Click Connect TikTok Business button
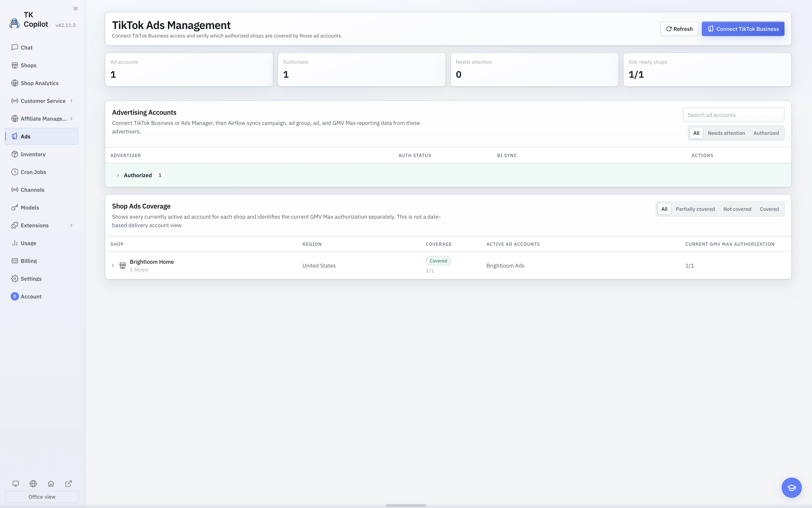The width and height of the screenshot is (812, 508). point(743,29)
